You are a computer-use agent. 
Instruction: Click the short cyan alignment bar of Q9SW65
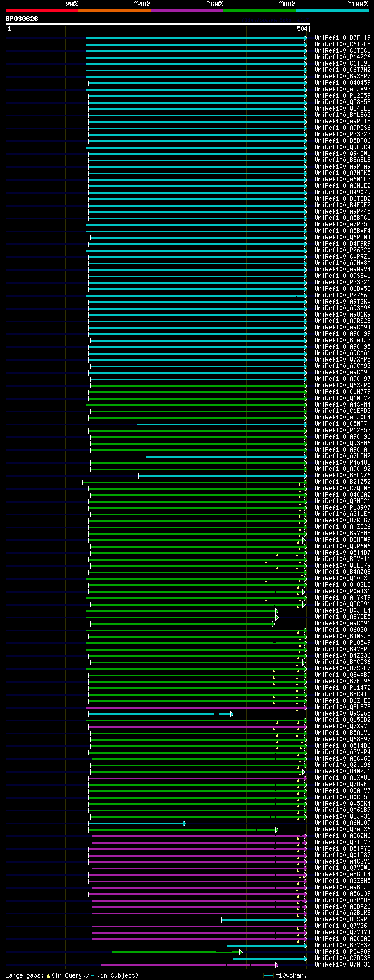coord(161,714)
